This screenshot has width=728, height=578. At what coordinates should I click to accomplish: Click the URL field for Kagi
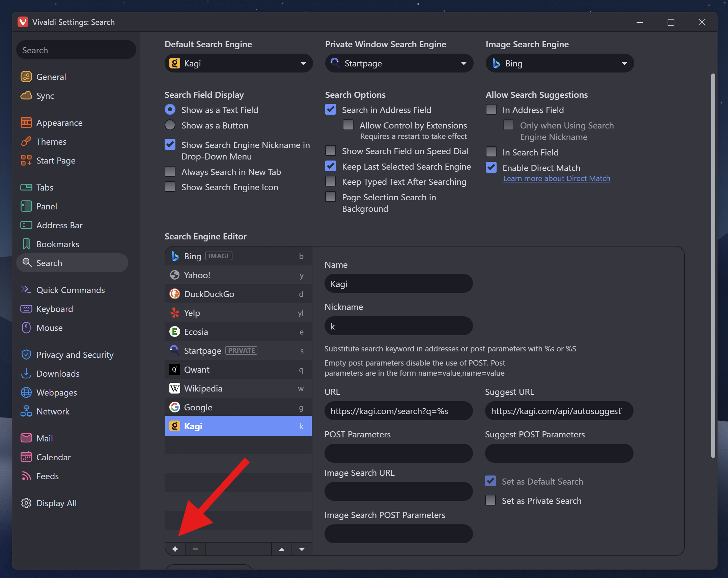click(398, 411)
